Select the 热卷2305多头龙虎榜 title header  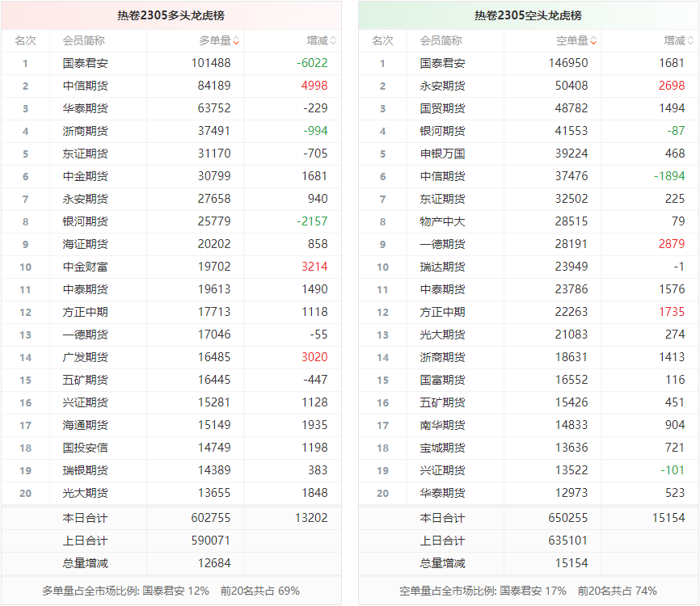pos(171,15)
